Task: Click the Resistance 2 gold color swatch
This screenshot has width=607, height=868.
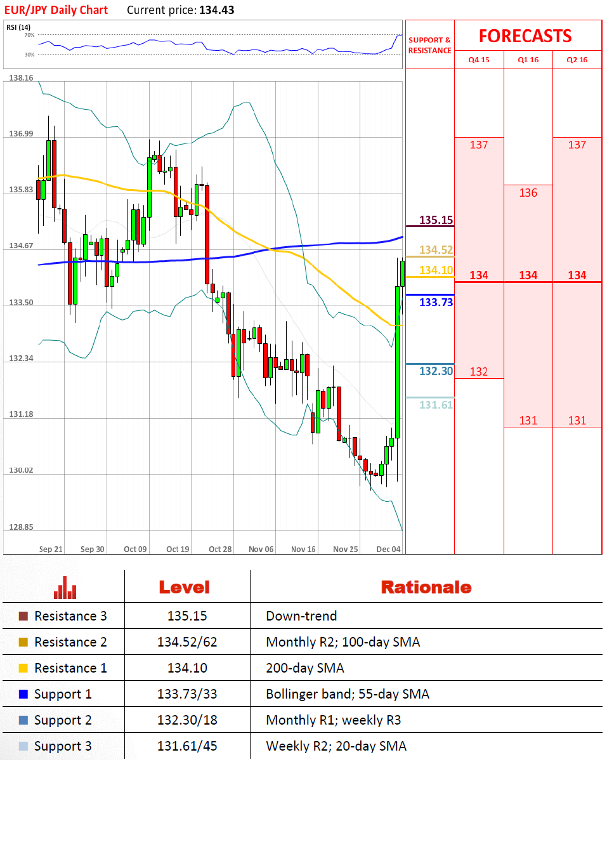Action: 23,642
